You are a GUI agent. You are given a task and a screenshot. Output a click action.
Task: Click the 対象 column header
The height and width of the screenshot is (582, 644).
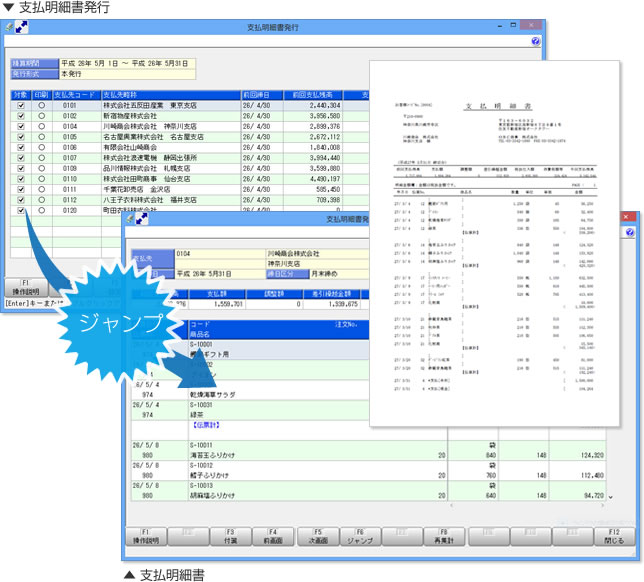click(21, 95)
